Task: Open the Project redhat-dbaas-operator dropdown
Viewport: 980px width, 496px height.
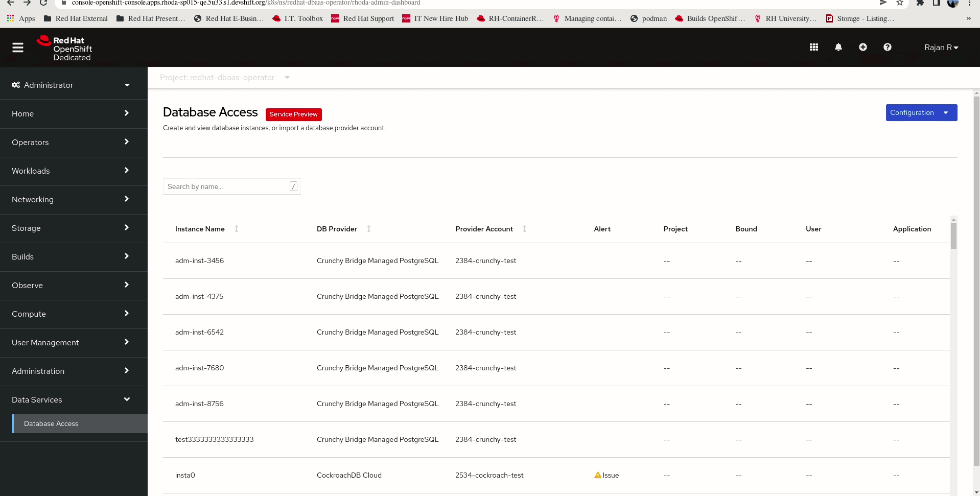Action: click(x=224, y=78)
